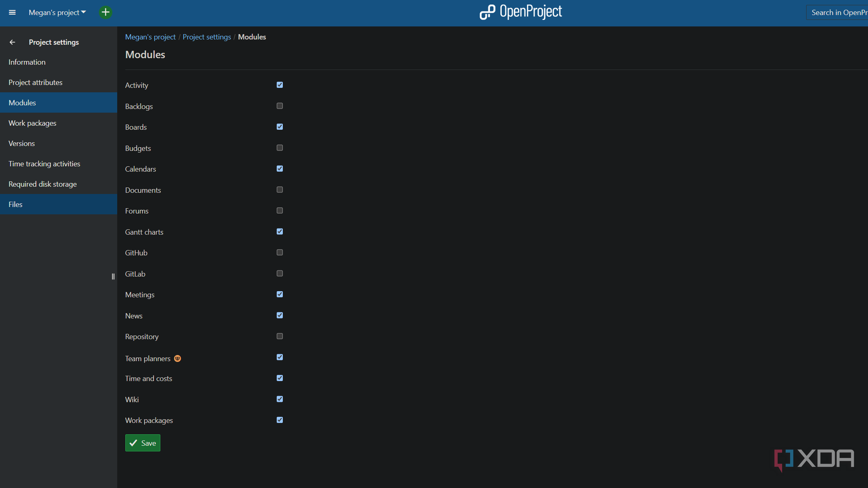Disable the News module checkbox
Viewport: 868px width, 488px height.
[280, 315]
